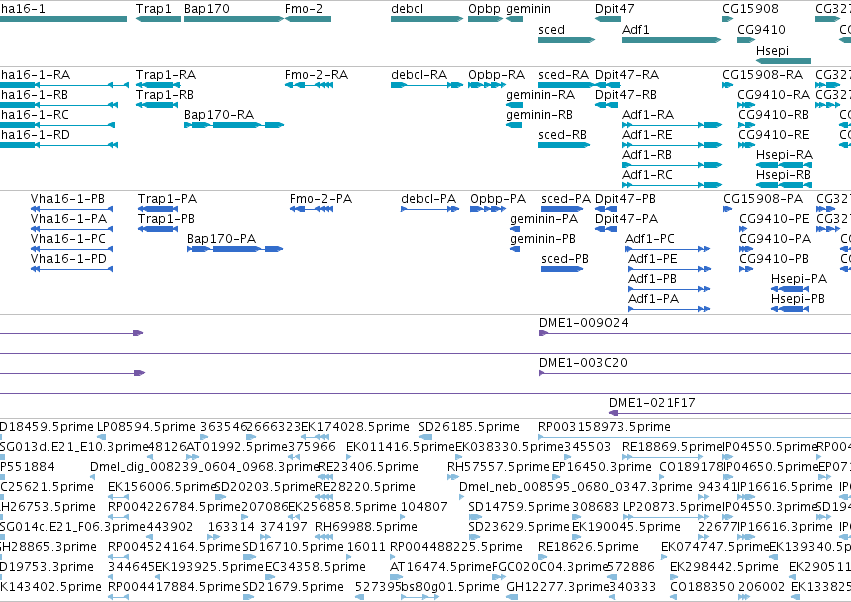Click protein debcl-PA
This screenshot has width=851, height=602.
[430, 209]
